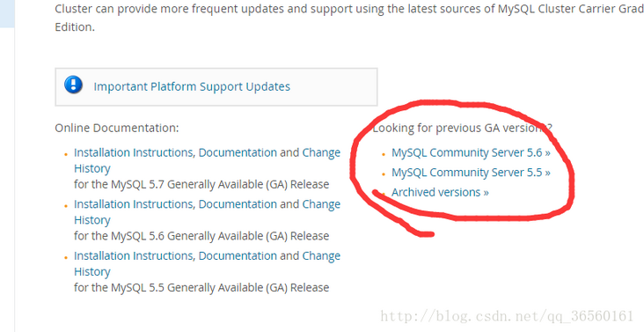Open Installation Instructions for MySQL 5.7 release
Image resolution: width=644 pixels, height=332 pixels.
coord(133,152)
